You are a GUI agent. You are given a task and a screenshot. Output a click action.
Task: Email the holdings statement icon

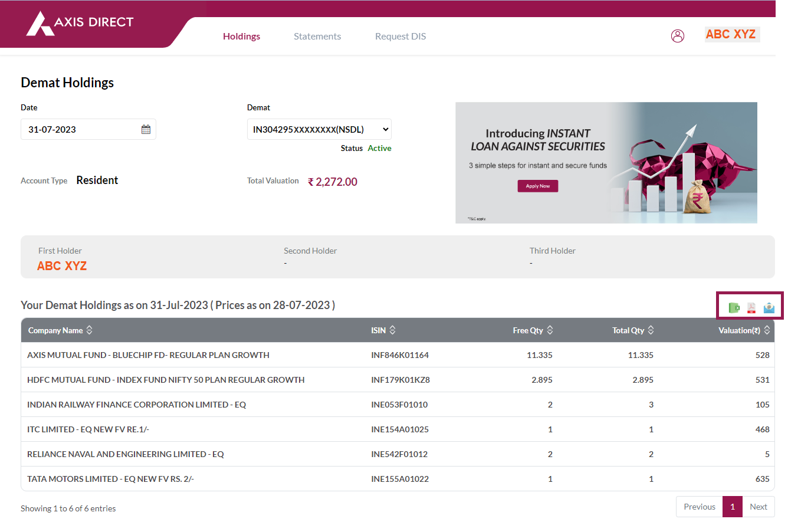[769, 307]
